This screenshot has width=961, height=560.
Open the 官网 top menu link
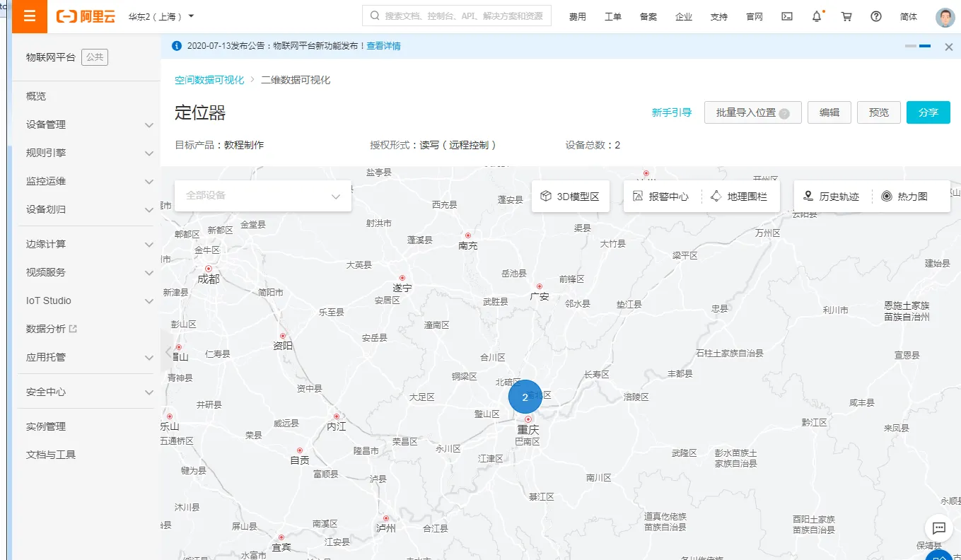pos(755,16)
